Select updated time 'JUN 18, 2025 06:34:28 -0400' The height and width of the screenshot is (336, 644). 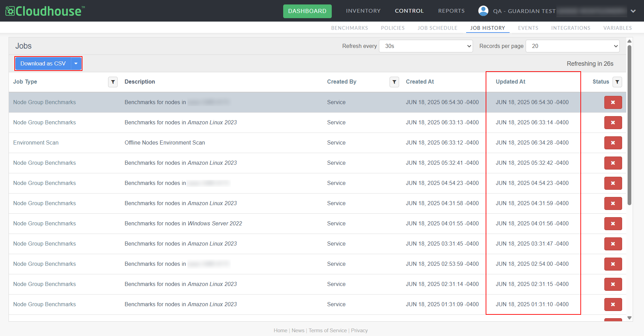tap(532, 143)
